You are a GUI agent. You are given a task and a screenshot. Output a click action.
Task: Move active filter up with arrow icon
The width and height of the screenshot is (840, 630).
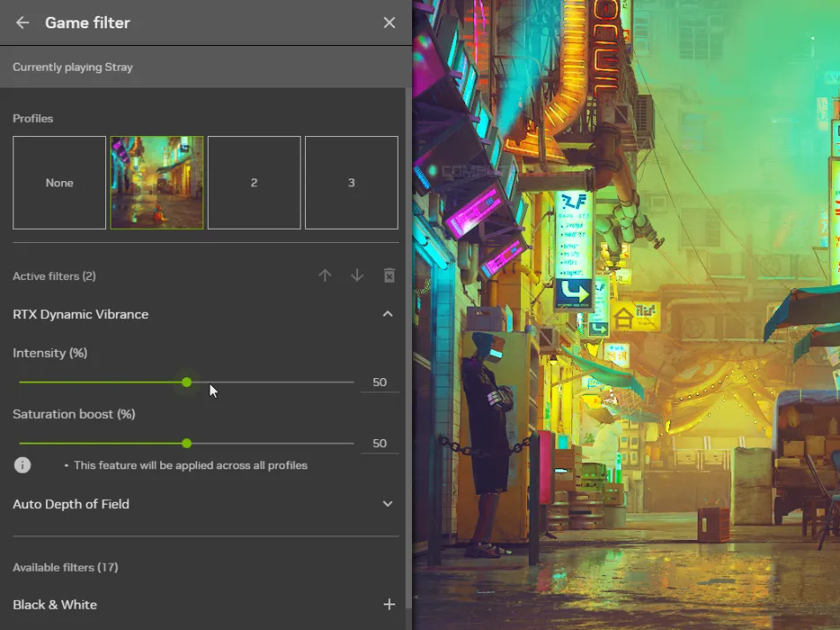[x=325, y=276]
